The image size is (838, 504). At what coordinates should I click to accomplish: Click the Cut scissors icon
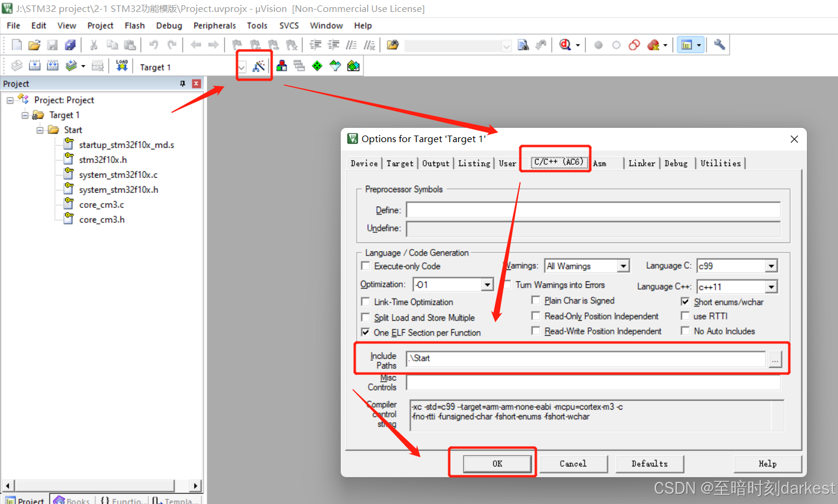point(93,45)
